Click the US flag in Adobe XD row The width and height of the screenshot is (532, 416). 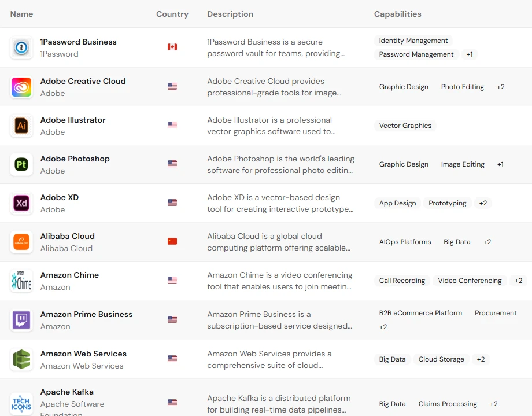tap(172, 203)
